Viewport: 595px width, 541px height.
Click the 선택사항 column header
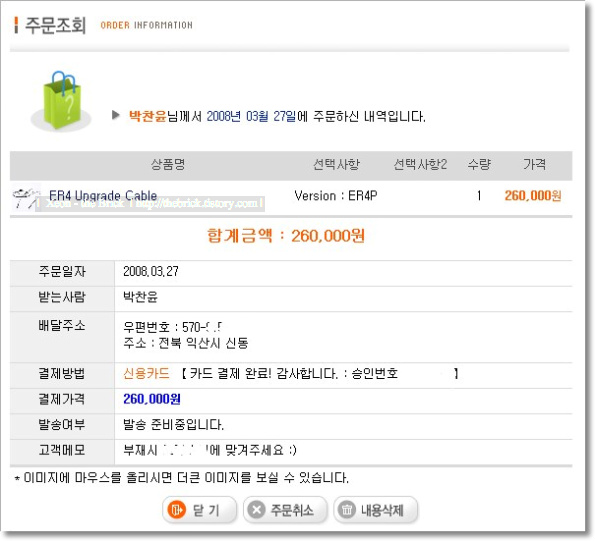(336, 164)
